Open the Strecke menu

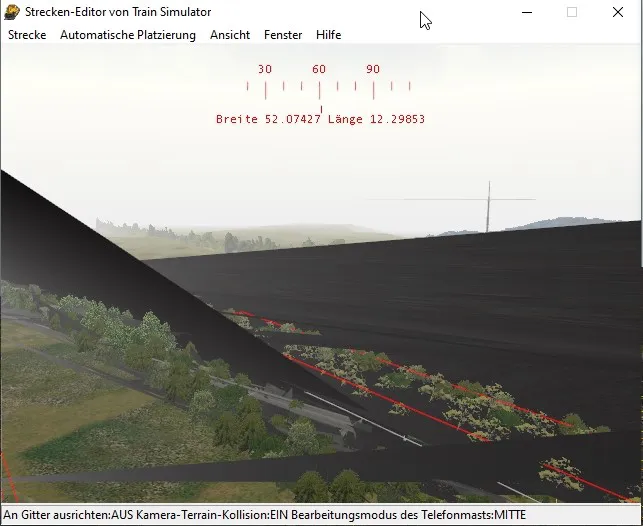point(27,35)
